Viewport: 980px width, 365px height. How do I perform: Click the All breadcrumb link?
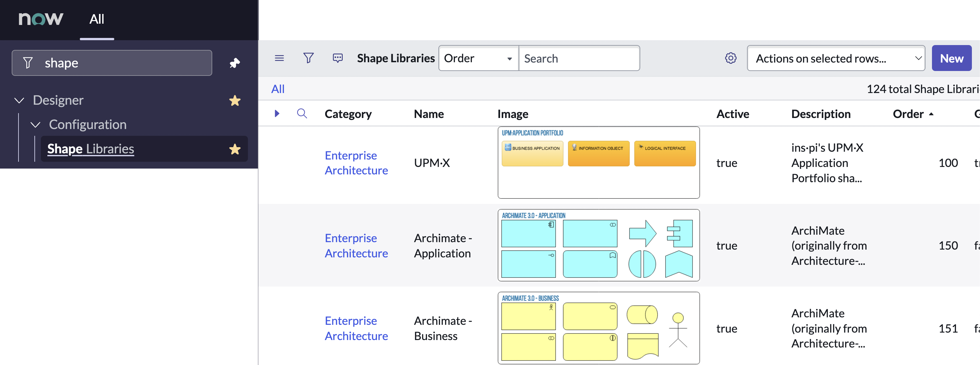[278, 89]
